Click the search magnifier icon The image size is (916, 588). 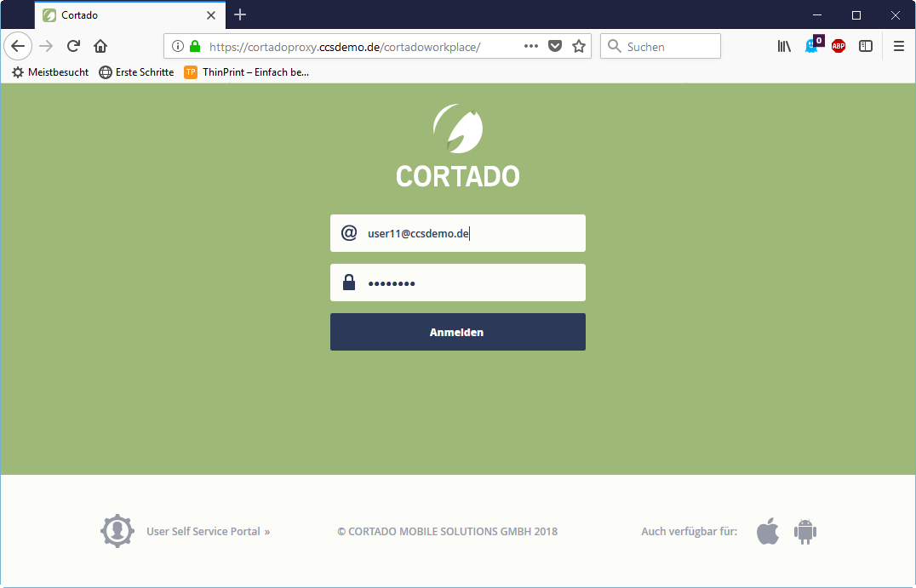614,46
